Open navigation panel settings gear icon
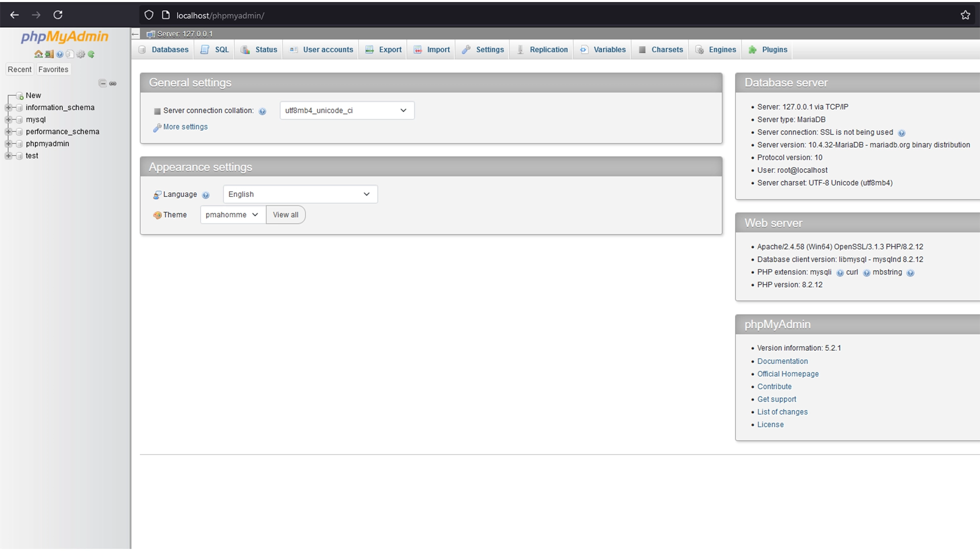The height and width of the screenshot is (551, 980). (81, 54)
